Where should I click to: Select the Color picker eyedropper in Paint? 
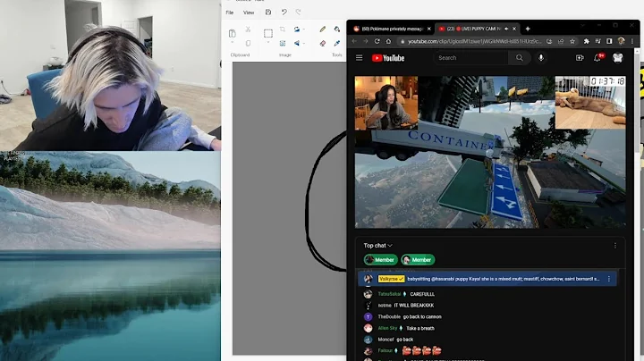coord(337,43)
